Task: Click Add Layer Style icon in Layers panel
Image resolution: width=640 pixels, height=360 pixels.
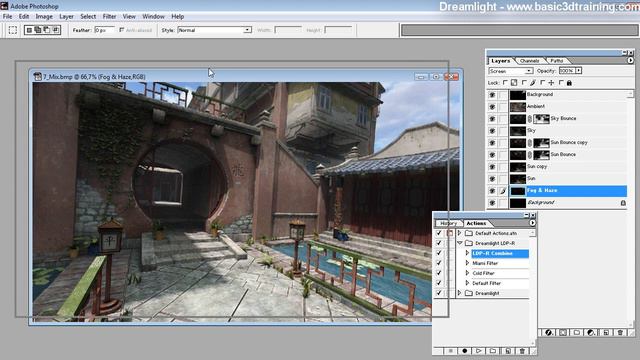Action: pos(549,333)
